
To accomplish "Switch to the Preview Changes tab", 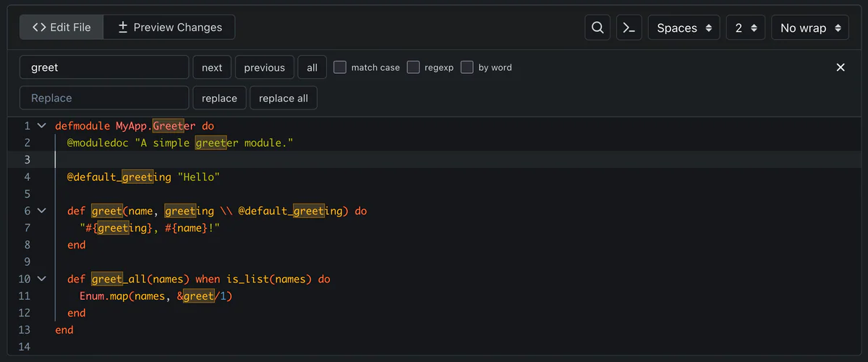I will pyautogui.click(x=169, y=28).
